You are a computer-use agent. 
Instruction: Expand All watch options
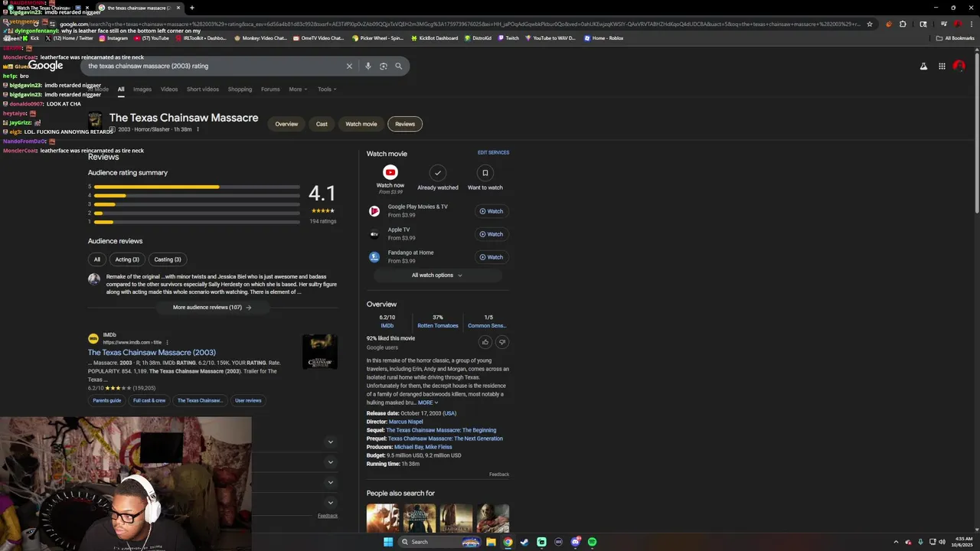437,275
